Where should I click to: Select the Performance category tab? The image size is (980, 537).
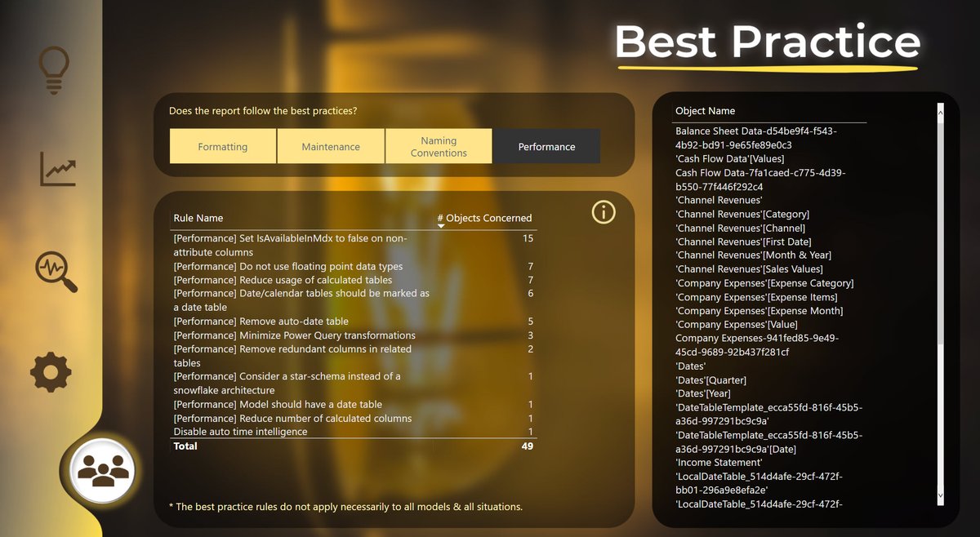546,146
